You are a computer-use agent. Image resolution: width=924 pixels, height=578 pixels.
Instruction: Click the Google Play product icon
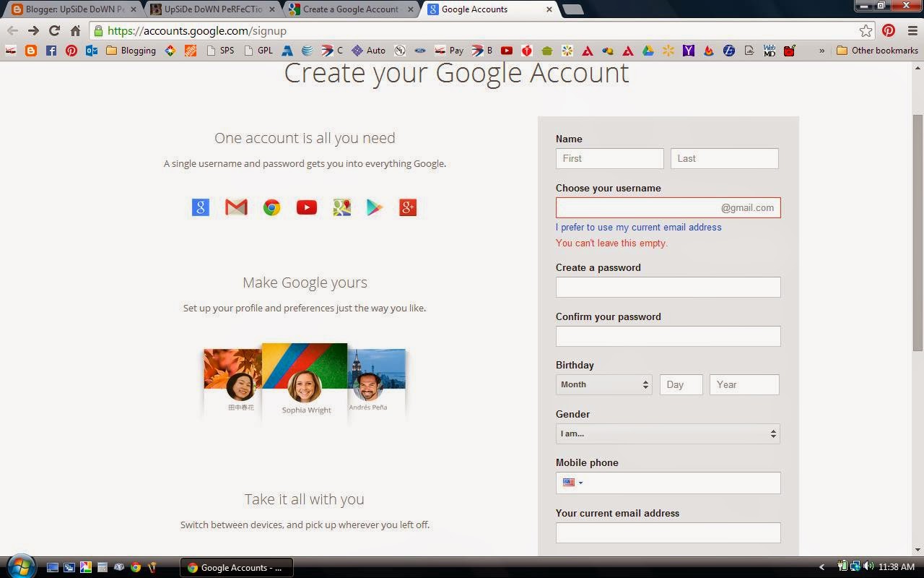coord(374,207)
